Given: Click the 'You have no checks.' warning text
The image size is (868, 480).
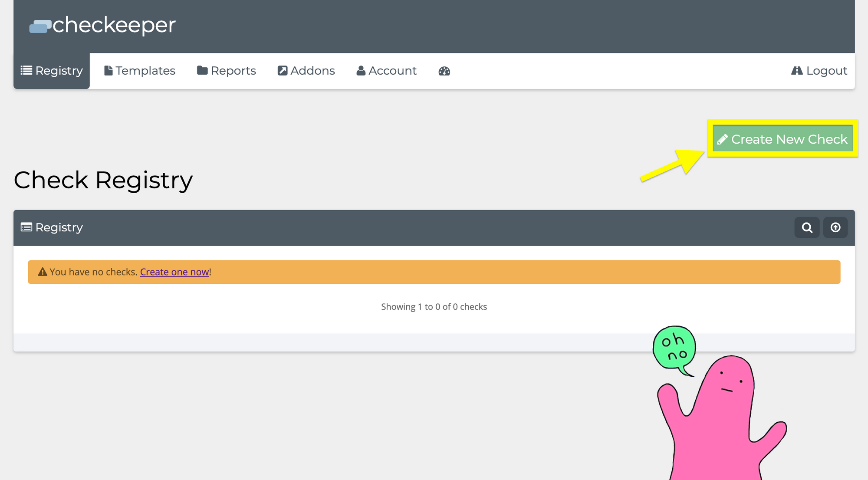Looking at the screenshot, I should 93,272.
